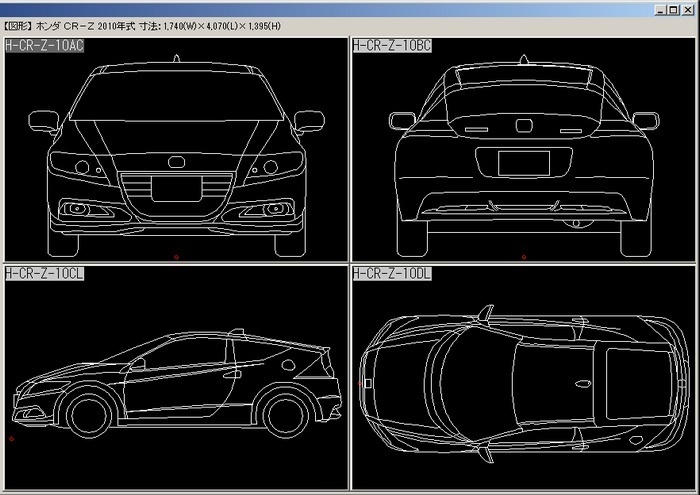Open the front view car drawing thumbnail
Viewport: 700px width, 495px height.
click(176, 150)
